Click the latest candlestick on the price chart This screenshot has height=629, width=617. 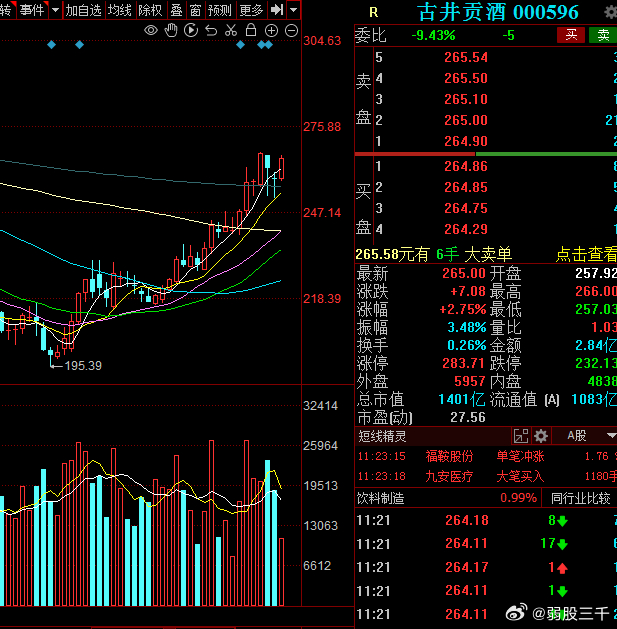point(282,168)
